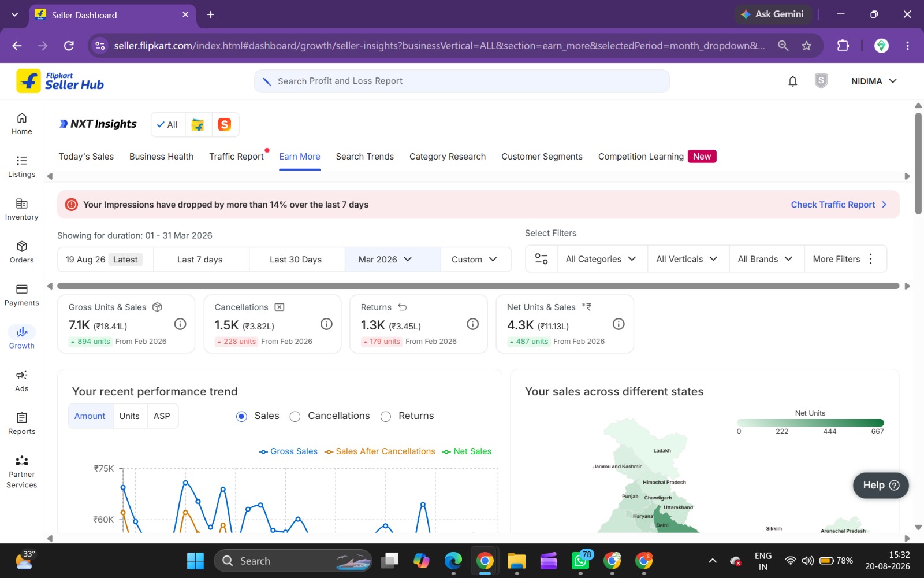
Task: Open the NIDIMA account dropdown
Action: (x=874, y=81)
